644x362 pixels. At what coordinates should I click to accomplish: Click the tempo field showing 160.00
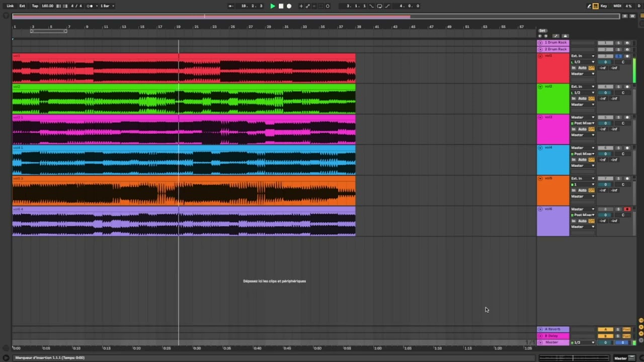click(x=47, y=6)
